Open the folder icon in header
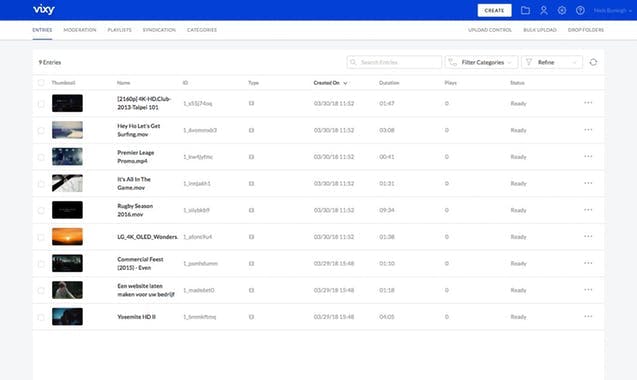 [x=525, y=10]
